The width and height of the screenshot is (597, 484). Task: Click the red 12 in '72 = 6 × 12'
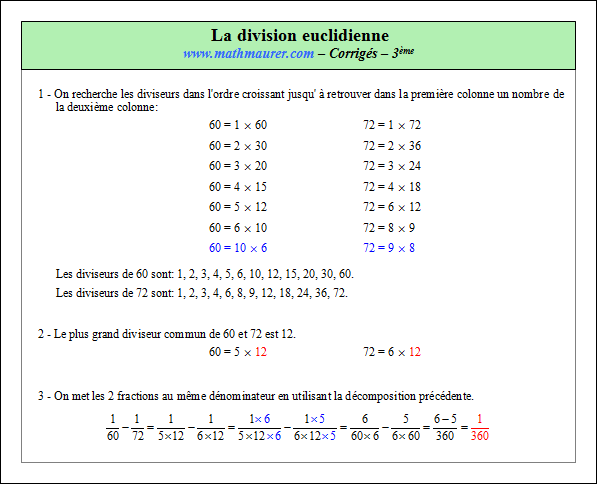415,352
